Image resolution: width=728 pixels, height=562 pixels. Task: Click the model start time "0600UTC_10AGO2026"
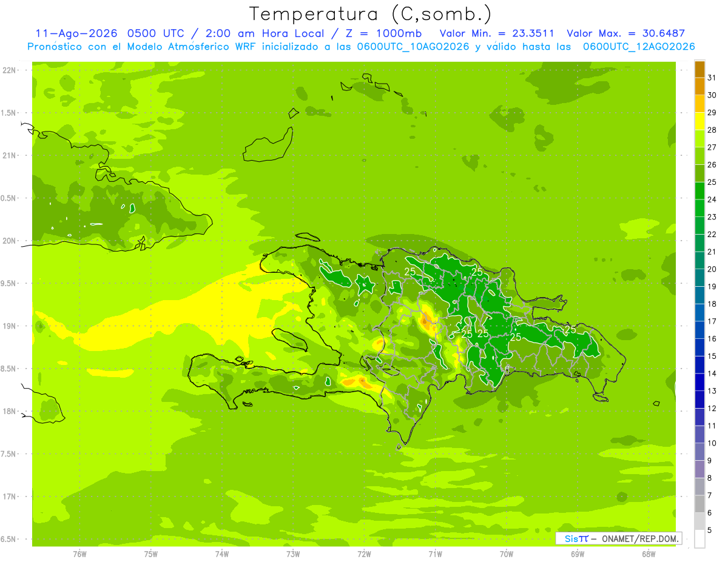click(x=413, y=47)
